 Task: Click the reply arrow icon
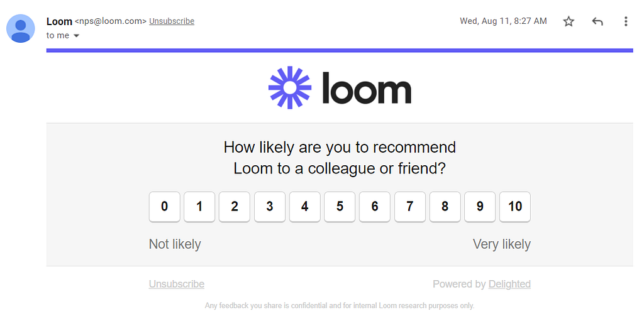tap(597, 21)
